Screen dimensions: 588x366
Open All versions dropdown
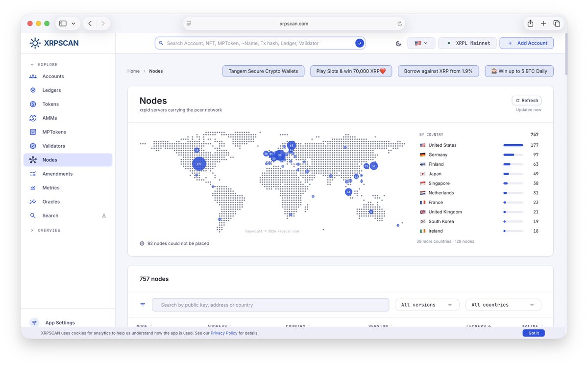[427, 305]
